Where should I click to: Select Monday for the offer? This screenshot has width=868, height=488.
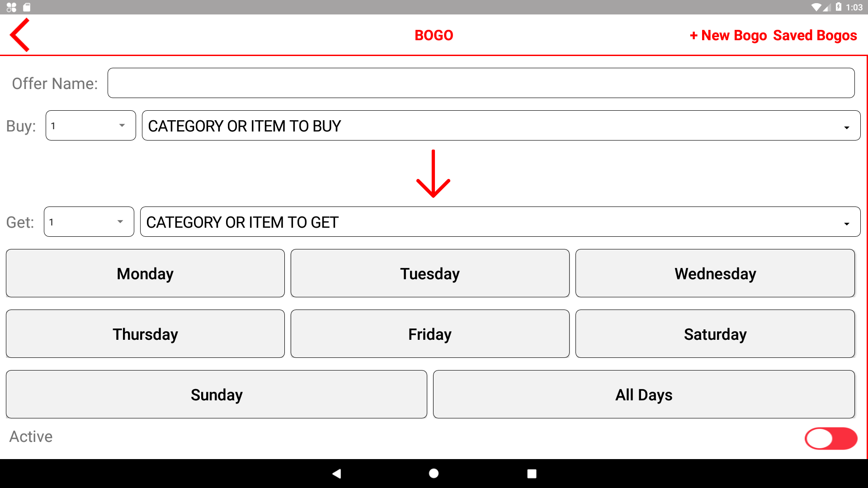(145, 273)
